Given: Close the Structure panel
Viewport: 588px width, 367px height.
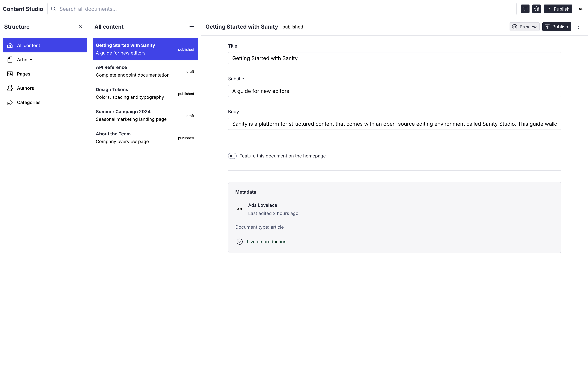Looking at the screenshot, I should pyautogui.click(x=81, y=27).
